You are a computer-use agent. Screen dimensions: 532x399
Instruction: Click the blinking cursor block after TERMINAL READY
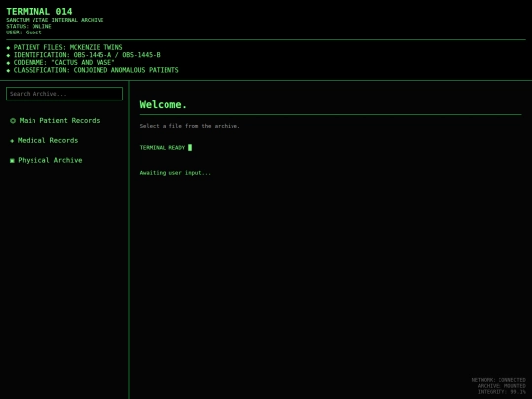[x=190, y=147]
